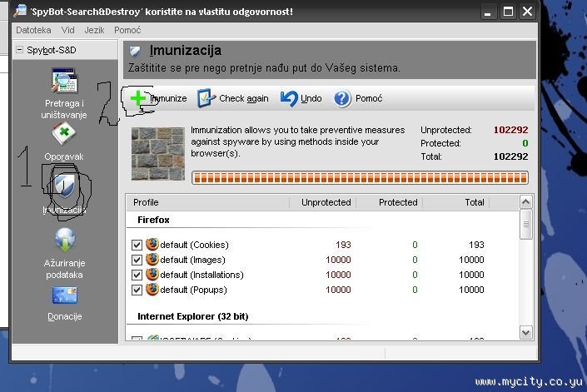This screenshot has height=392, width=587.
Task: Uncheck the default (Images) checkbox
Action: (137, 260)
